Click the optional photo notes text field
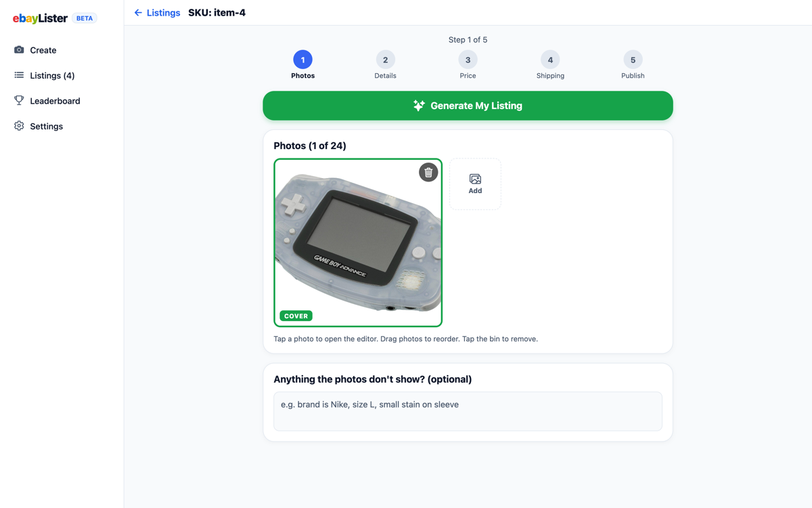The width and height of the screenshot is (812, 508). [x=468, y=411]
